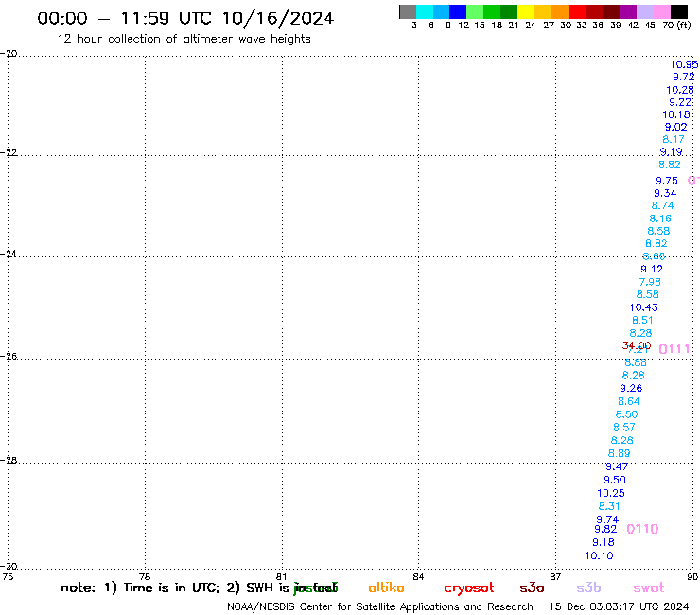Select the 'cryosat' satellite legend label

pos(469,589)
